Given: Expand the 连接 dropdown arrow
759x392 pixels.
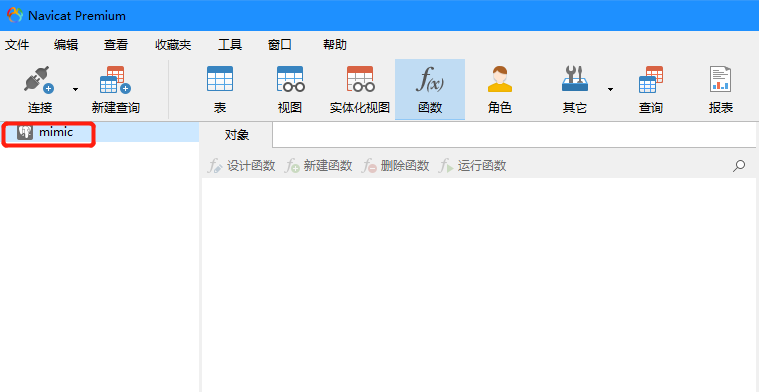Looking at the screenshot, I should [x=75, y=89].
